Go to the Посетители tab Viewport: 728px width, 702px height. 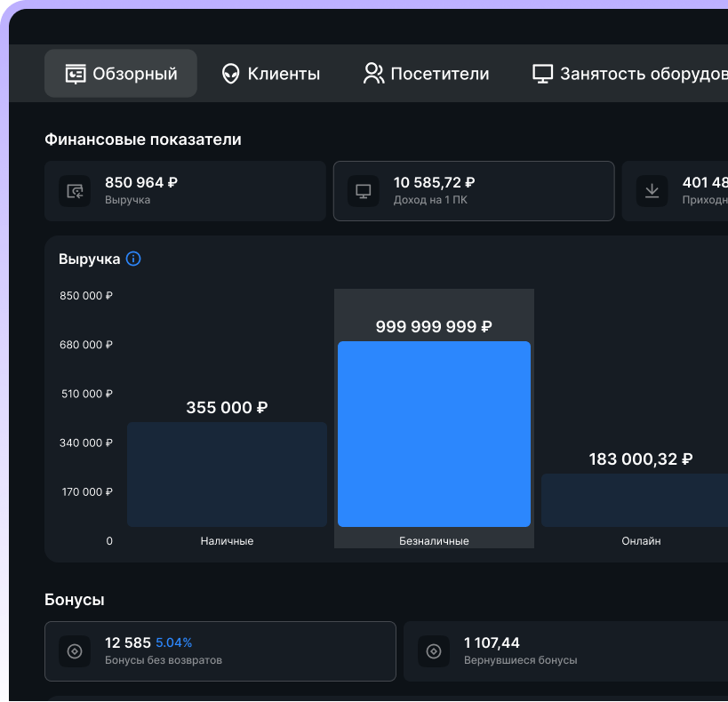pos(426,74)
